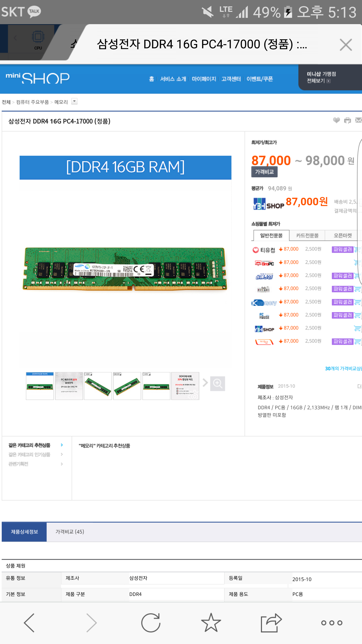Open the BroPC shop logo
The image size is (362, 644).
264,263
